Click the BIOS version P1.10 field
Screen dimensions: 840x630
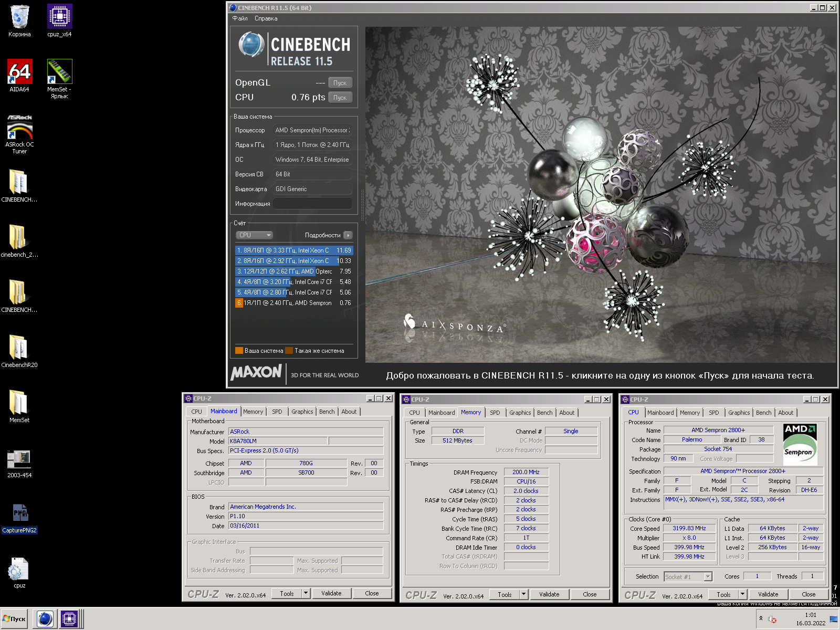pyautogui.click(x=306, y=517)
